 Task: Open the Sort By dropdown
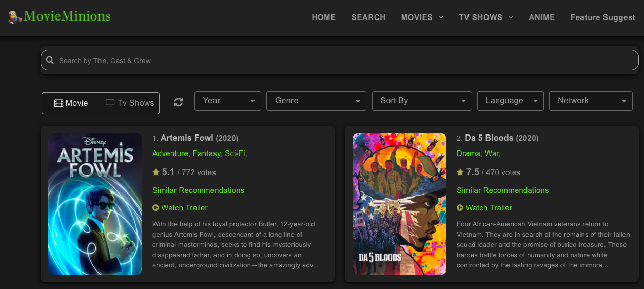421,101
